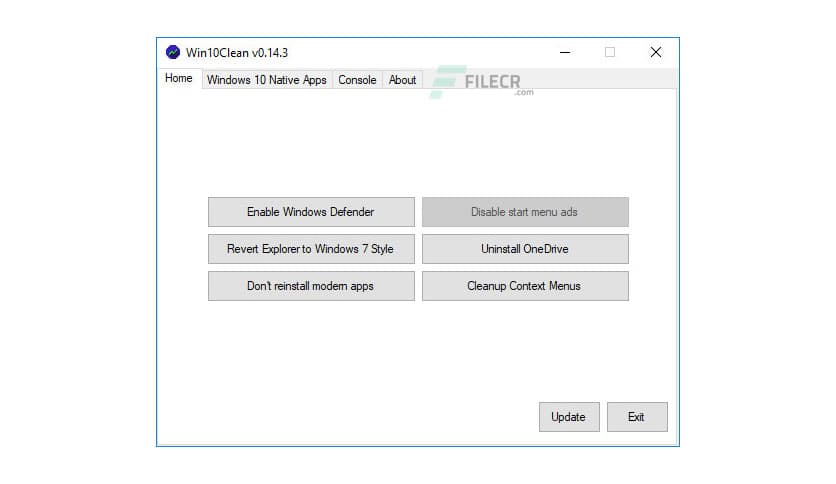
Task: Click the maximize window button
Action: pos(610,52)
